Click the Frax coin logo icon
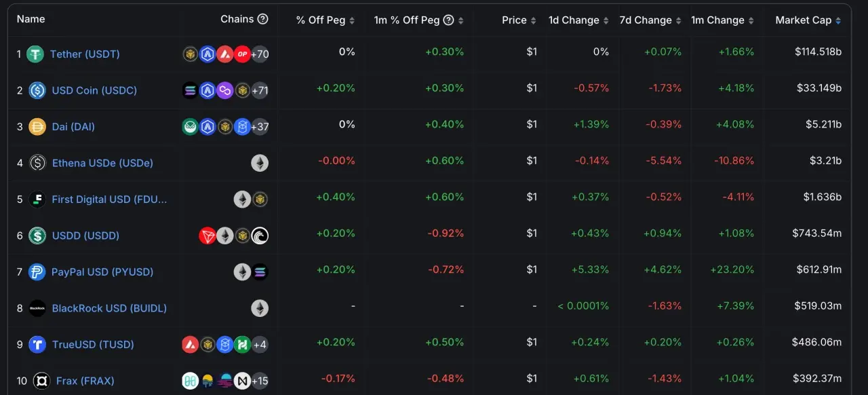The height and width of the screenshot is (395, 868). (41, 381)
